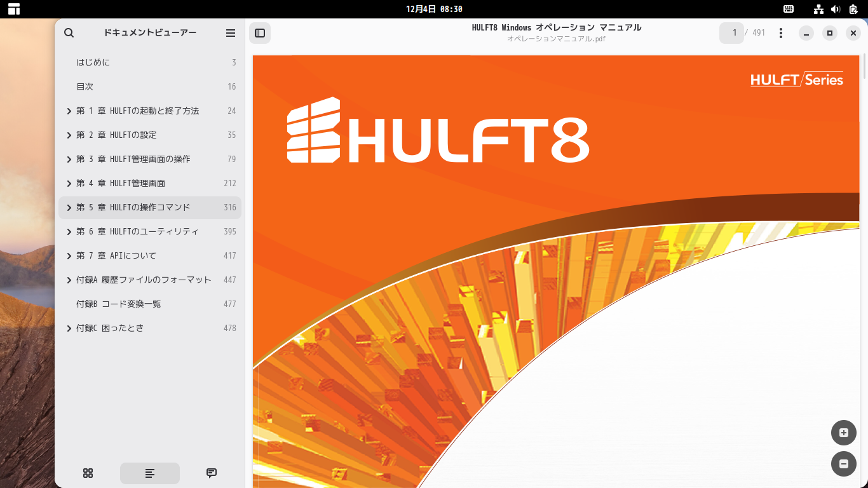Open the document viewer hamburger menu
The height and width of the screenshot is (488, 868).
click(x=231, y=33)
